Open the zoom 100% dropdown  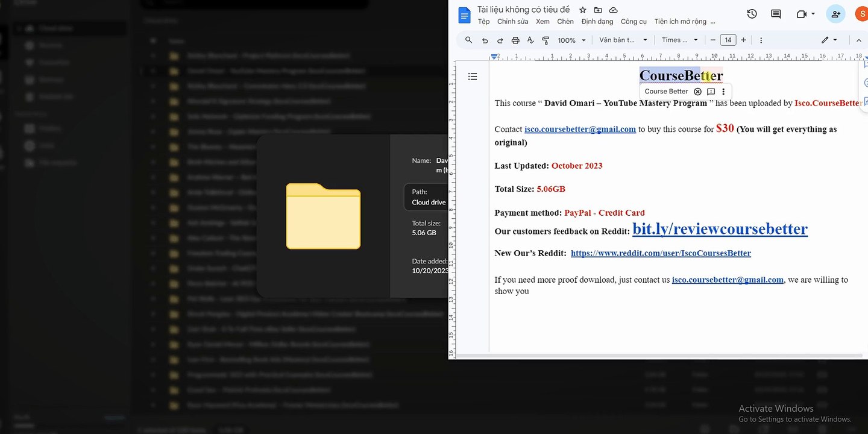pyautogui.click(x=571, y=40)
